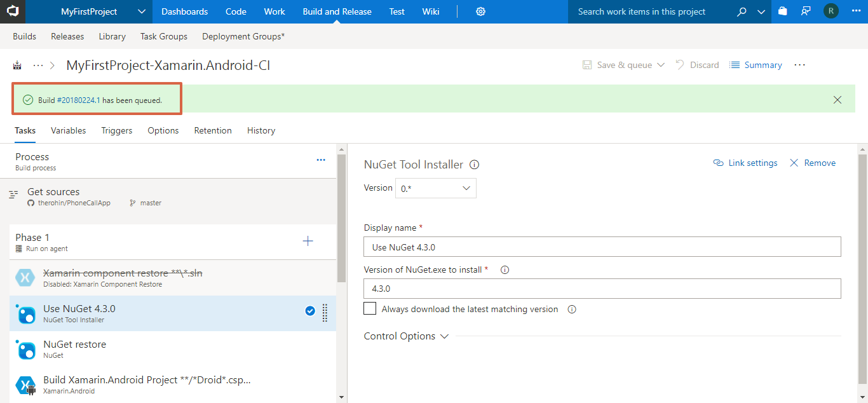Go to Task Groups page

pos(164,36)
